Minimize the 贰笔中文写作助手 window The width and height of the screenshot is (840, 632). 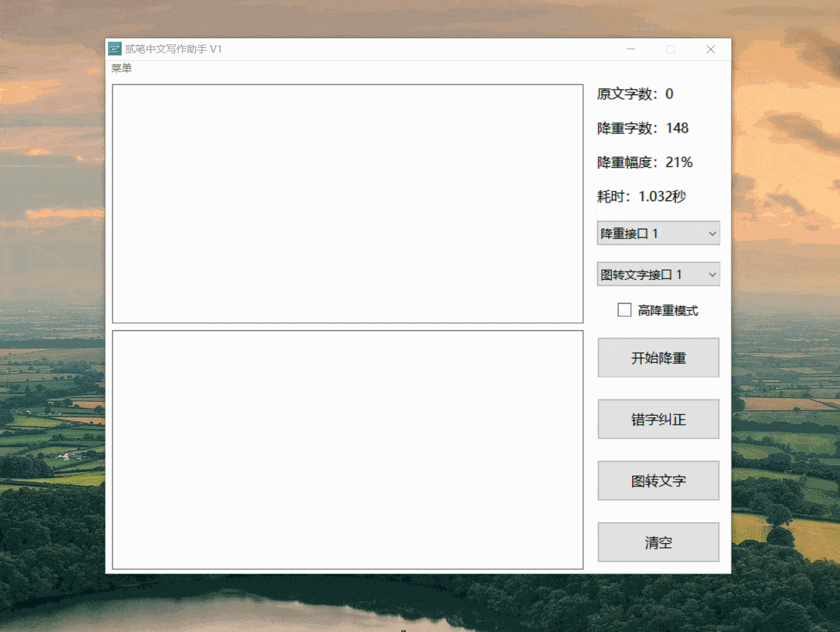tap(631, 49)
